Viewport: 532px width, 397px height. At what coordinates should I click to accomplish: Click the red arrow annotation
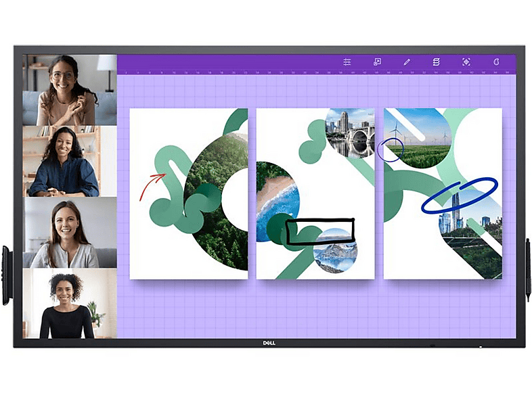pos(152,187)
